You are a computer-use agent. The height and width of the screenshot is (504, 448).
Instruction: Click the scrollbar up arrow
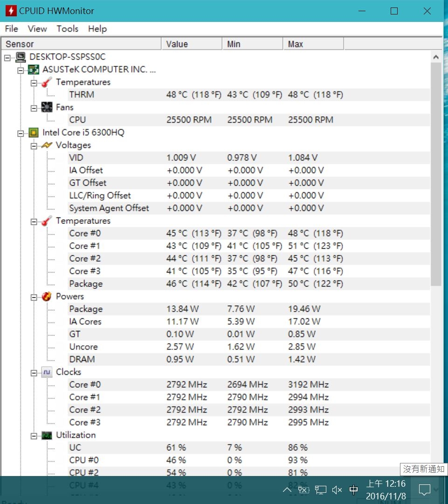pyautogui.click(x=436, y=57)
